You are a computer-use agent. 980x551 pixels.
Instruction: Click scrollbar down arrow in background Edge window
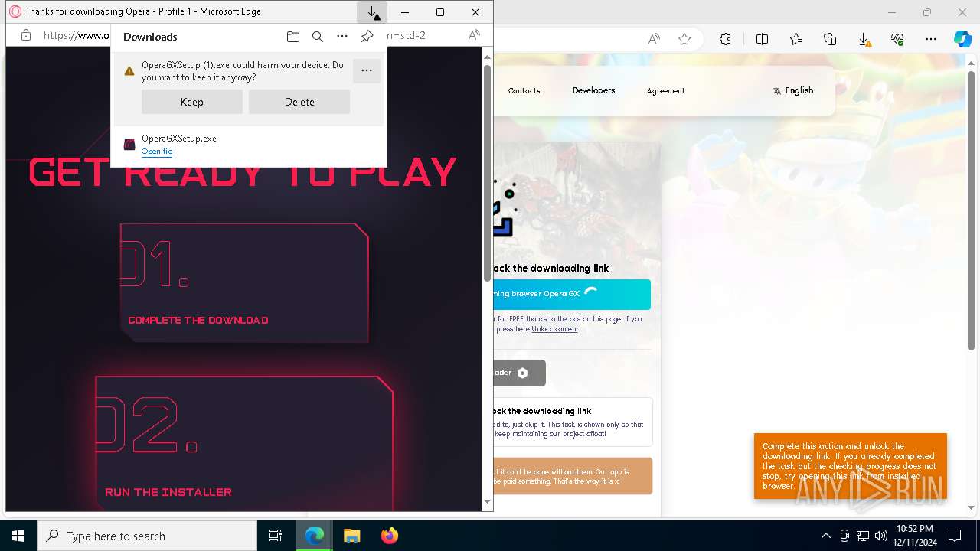point(972,507)
